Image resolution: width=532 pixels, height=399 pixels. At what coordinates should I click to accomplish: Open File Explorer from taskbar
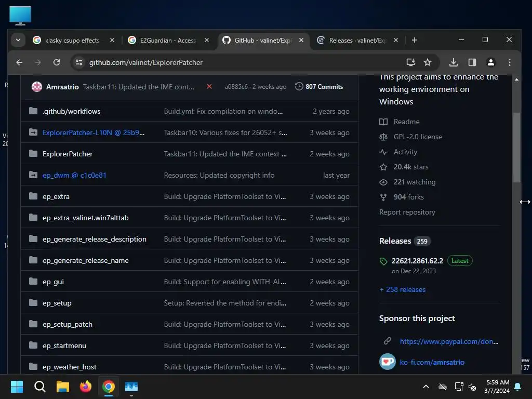point(63,387)
